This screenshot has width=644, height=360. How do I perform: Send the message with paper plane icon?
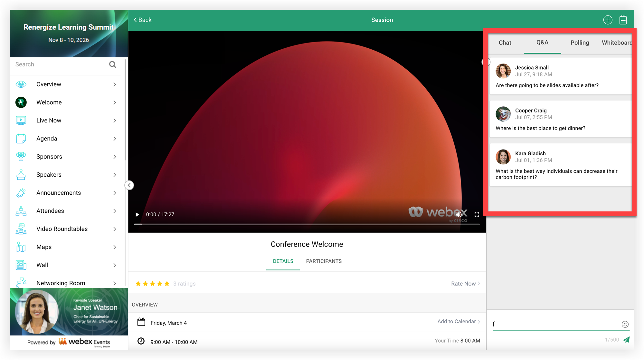pyautogui.click(x=627, y=340)
